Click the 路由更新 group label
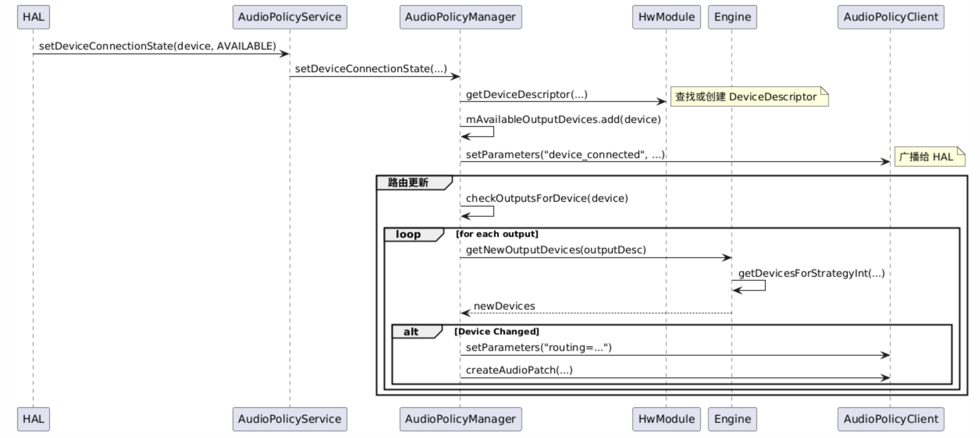The height and width of the screenshot is (438, 980). tap(408, 183)
